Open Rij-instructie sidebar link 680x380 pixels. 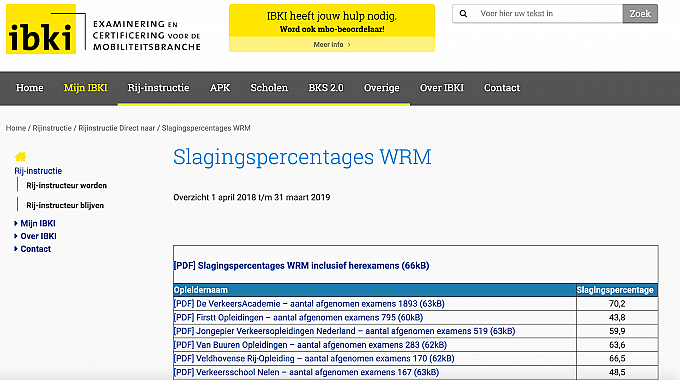[x=38, y=171]
